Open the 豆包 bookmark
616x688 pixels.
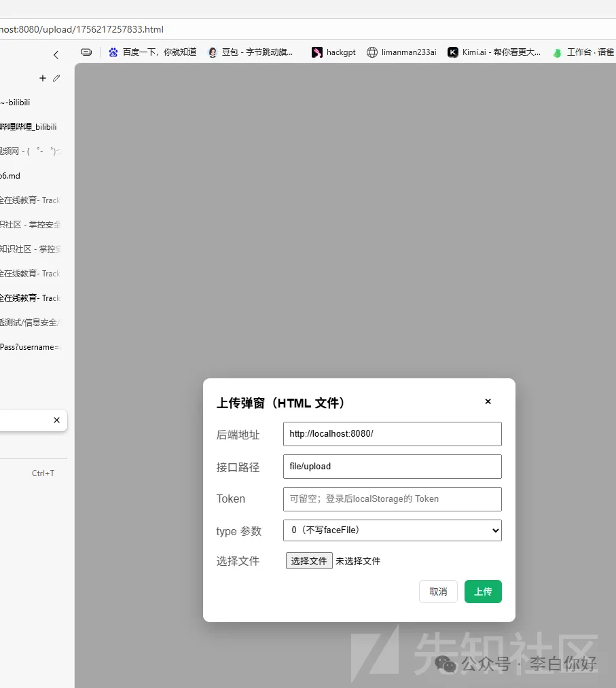tap(251, 52)
